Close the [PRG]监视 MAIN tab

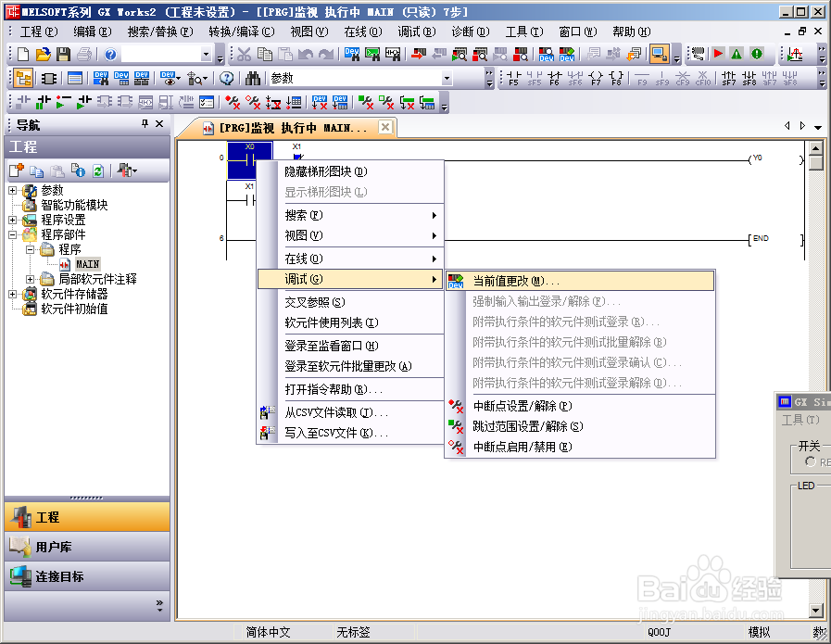pyautogui.click(x=385, y=127)
